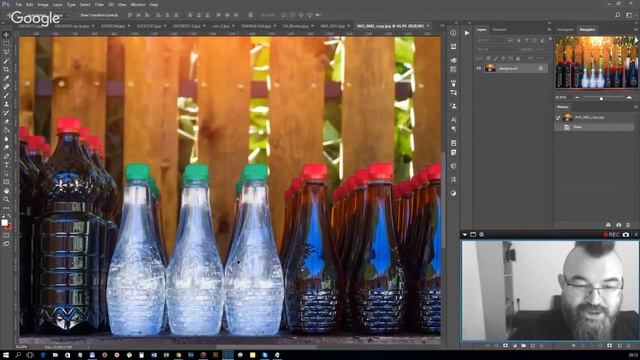This screenshot has height=360, width=640.
Task: Select the Rectangular Marquee tool
Action: coord(6,43)
